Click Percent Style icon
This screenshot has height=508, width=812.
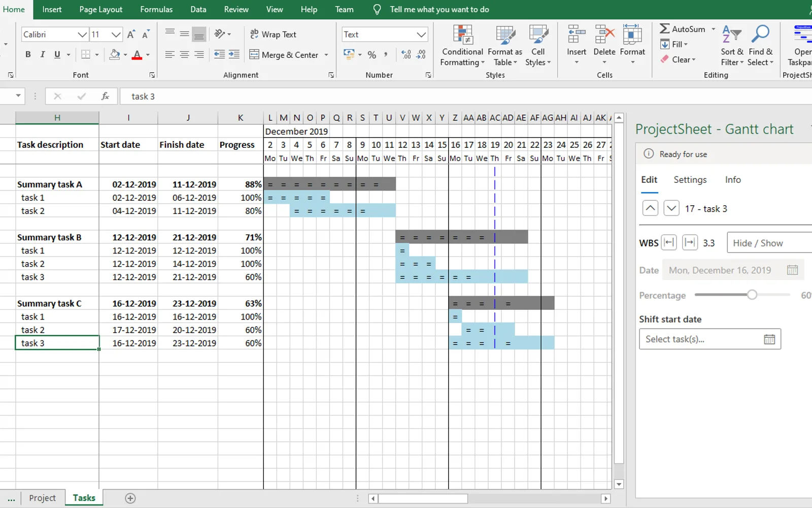pos(372,54)
